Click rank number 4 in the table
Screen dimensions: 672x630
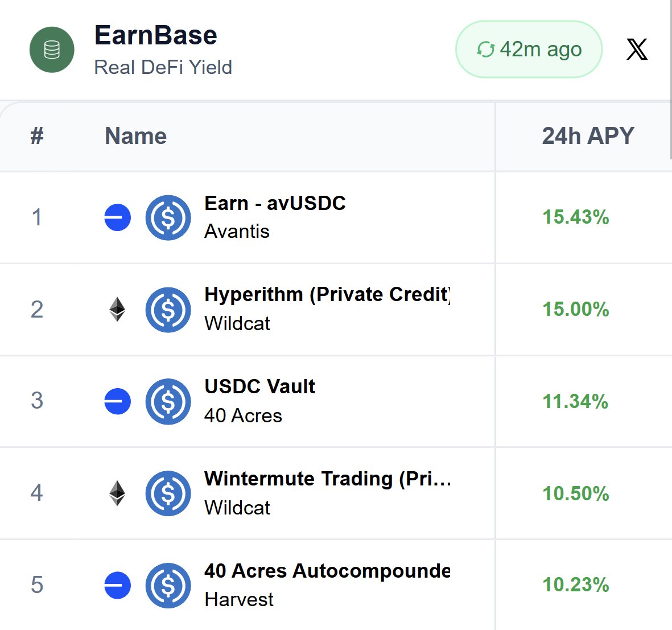pos(37,492)
